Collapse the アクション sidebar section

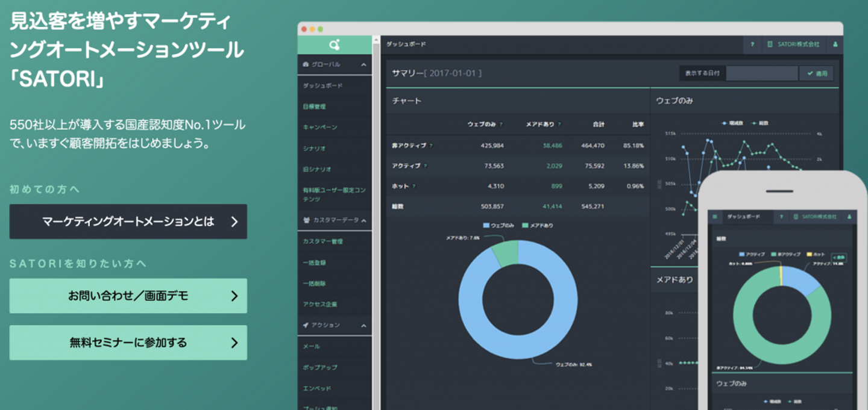(x=363, y=325)
